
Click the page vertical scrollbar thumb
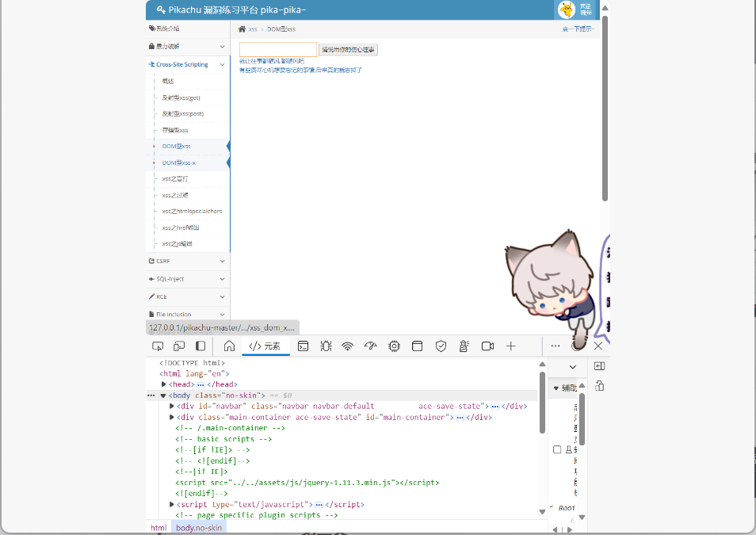click(x=605, y=108)
